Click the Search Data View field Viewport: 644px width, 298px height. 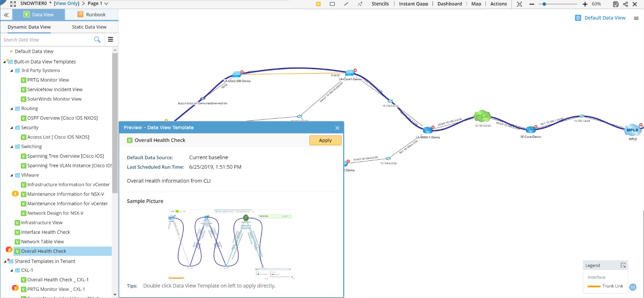tap(46, 40)
